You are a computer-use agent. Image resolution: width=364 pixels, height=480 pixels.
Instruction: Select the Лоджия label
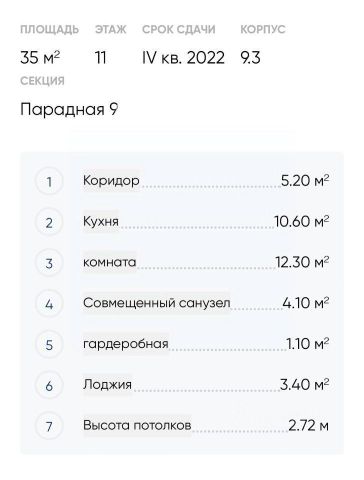(107, 385)
